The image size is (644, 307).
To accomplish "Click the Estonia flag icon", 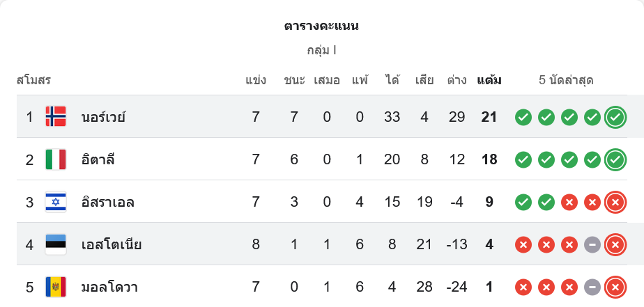I will coord(56,244).
